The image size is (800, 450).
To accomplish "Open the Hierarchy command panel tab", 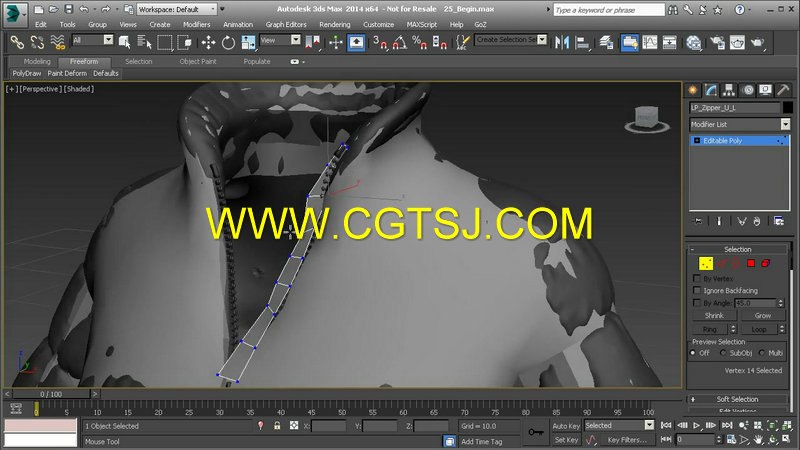I will 729,90.
